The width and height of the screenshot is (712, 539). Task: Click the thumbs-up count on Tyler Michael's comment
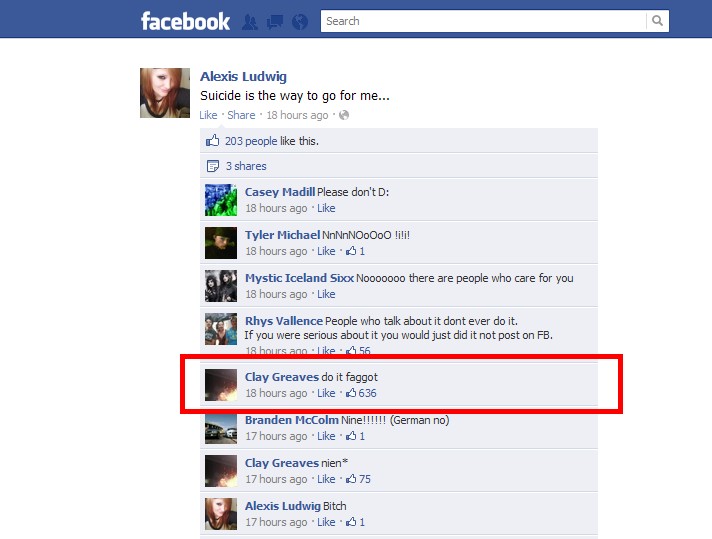coord(355,251)
